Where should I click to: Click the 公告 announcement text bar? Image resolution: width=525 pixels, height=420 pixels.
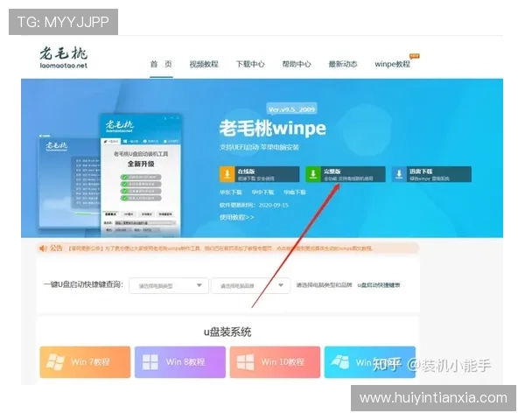click(x=227, y=248)
